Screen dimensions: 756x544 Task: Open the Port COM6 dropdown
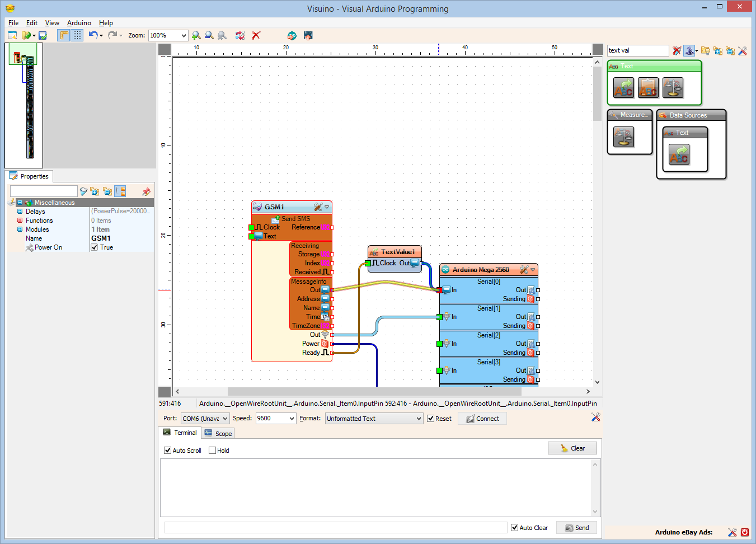[x=205, y=419]
